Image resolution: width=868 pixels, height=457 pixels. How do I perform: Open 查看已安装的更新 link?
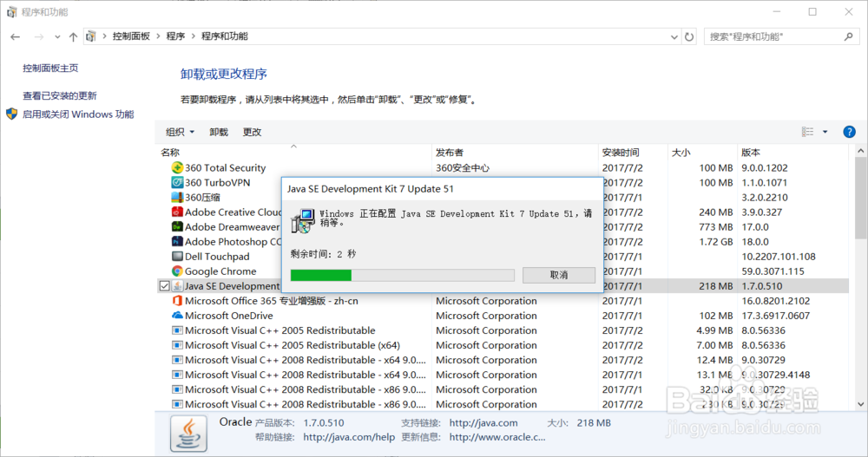tap(60, 95)
